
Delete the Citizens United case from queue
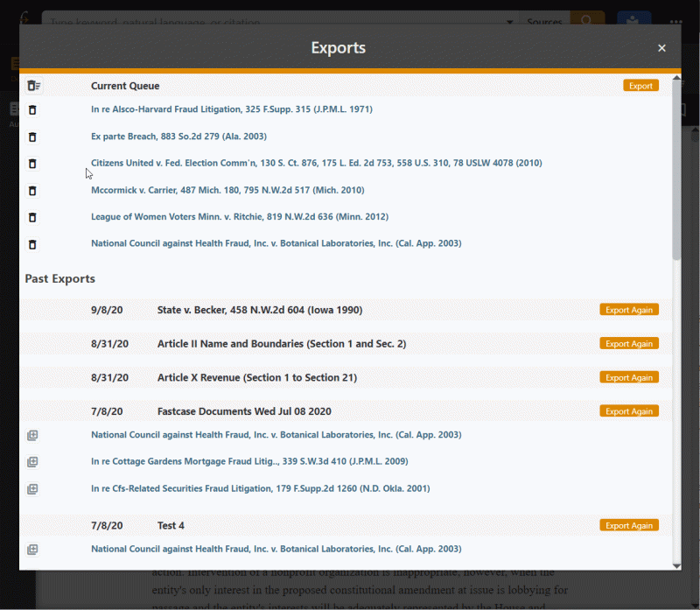click(x=32, y=164)
